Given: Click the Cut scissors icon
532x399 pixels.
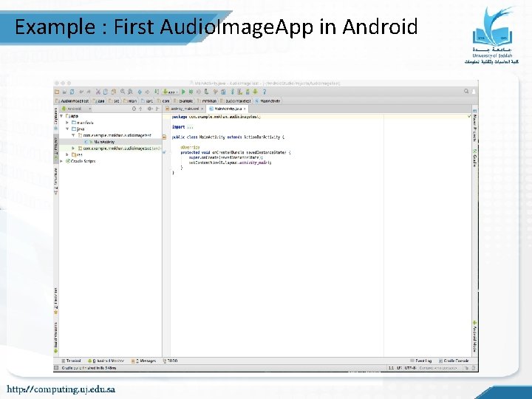Looking at the screenshot, I should (x=98, y=92).
